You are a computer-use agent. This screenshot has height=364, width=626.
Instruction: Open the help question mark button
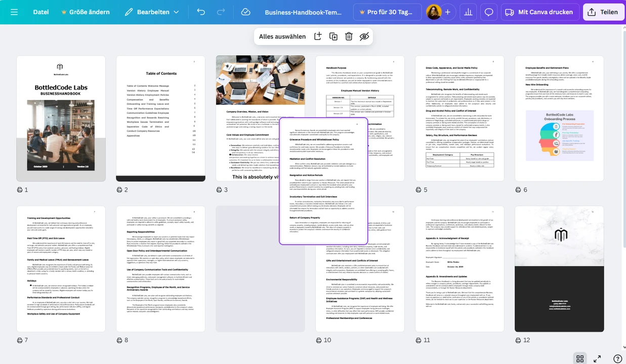tap(617, 358)
